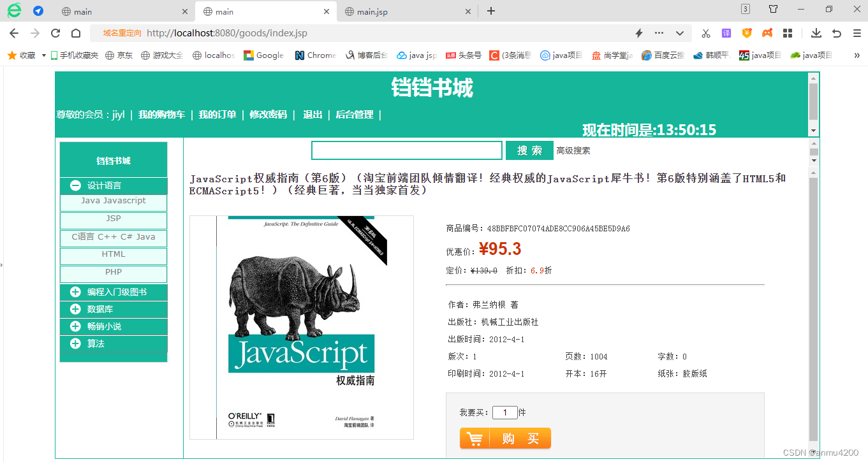Open the gamepad extension icon
The image size is (868, 462).
coord(768,33)
